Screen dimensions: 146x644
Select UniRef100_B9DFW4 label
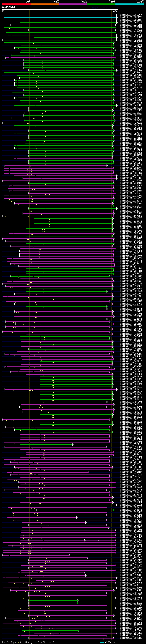(131, 65)
